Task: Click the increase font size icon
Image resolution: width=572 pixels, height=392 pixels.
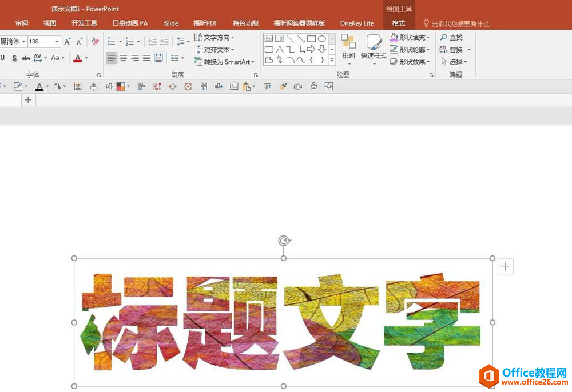Action: pos(67,42)
